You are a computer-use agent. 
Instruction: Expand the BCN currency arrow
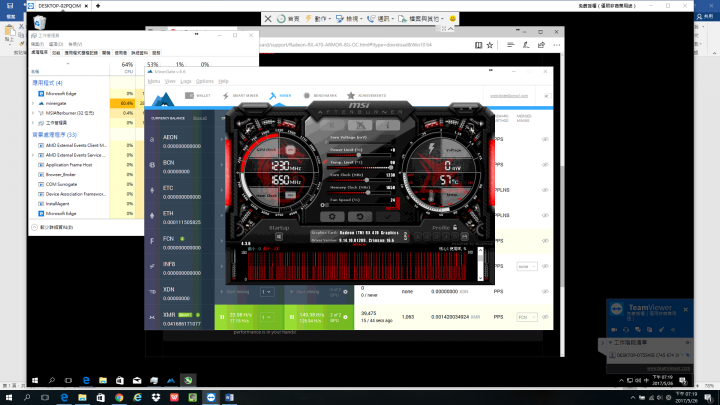tap(222, 165)
